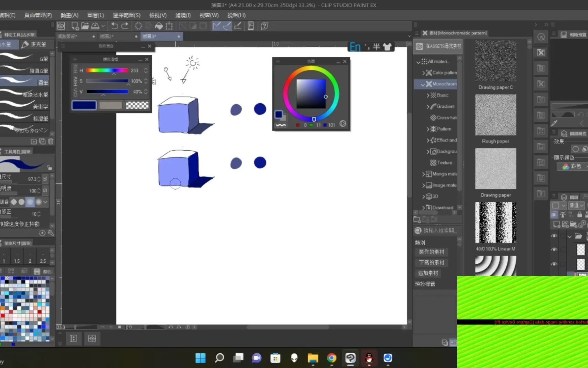Select Drawing paper C thumbnail
This screenshot has height=368, width=588.
(x=495, y=61)
